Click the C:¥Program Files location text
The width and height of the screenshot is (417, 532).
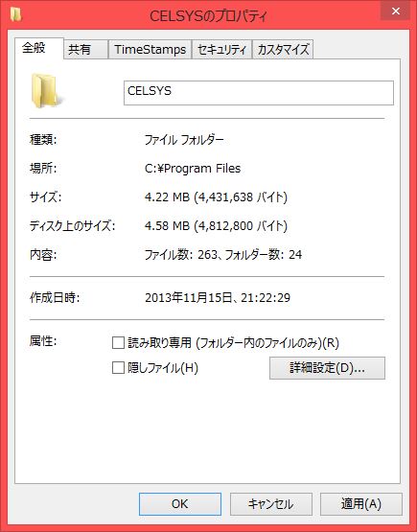pos(193,169)
